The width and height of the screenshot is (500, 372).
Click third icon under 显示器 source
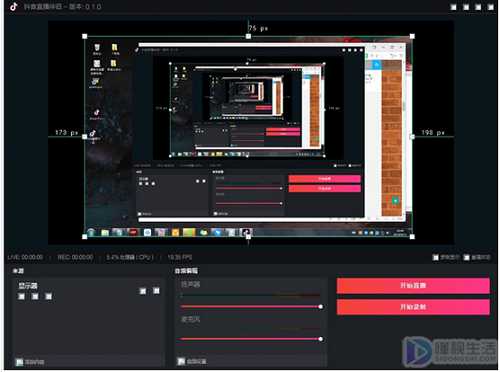[49, 296]
